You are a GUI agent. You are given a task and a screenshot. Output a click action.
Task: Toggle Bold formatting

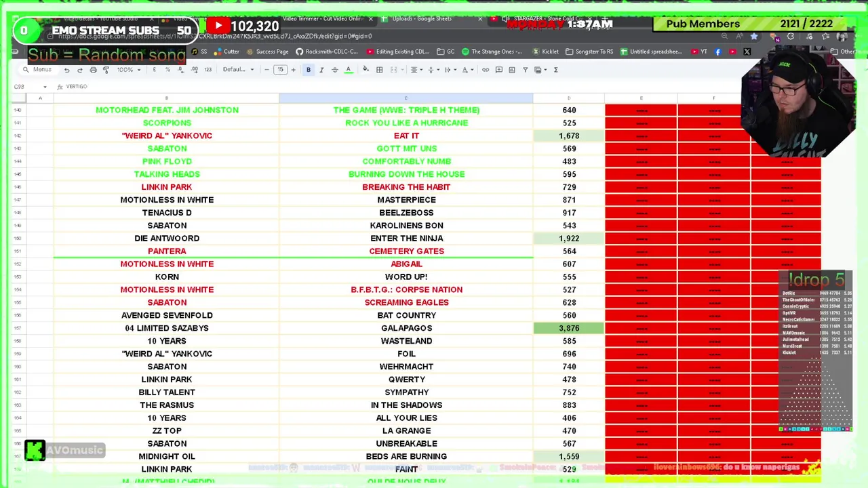pyautogui.click(x=309, y=70)
